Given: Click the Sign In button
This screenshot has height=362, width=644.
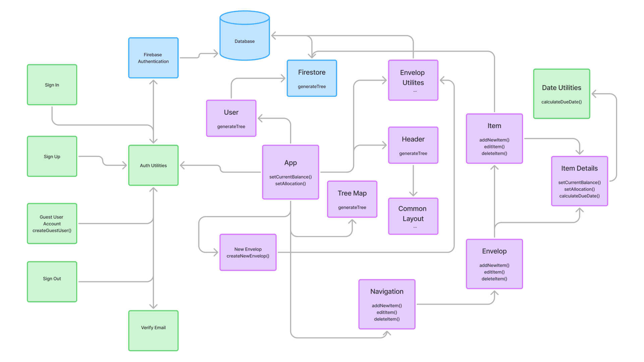Looking at the screenshot, I should click(52, 83).
